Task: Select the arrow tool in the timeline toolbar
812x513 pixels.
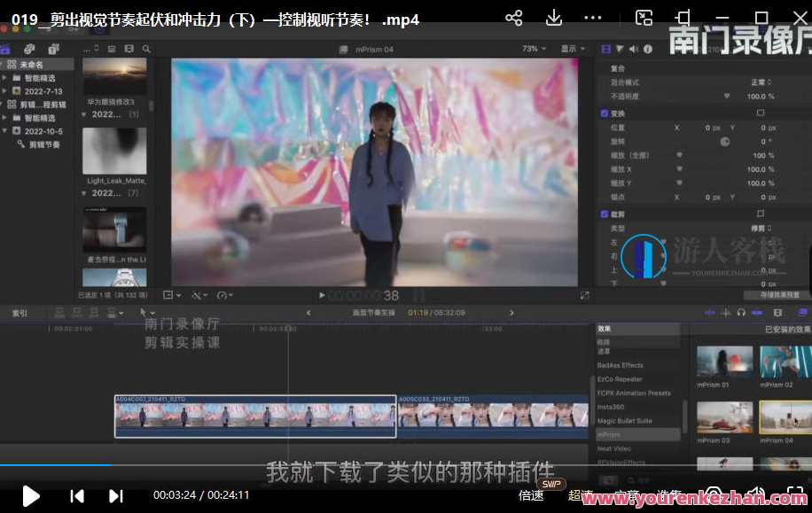Action: [144, 312]
